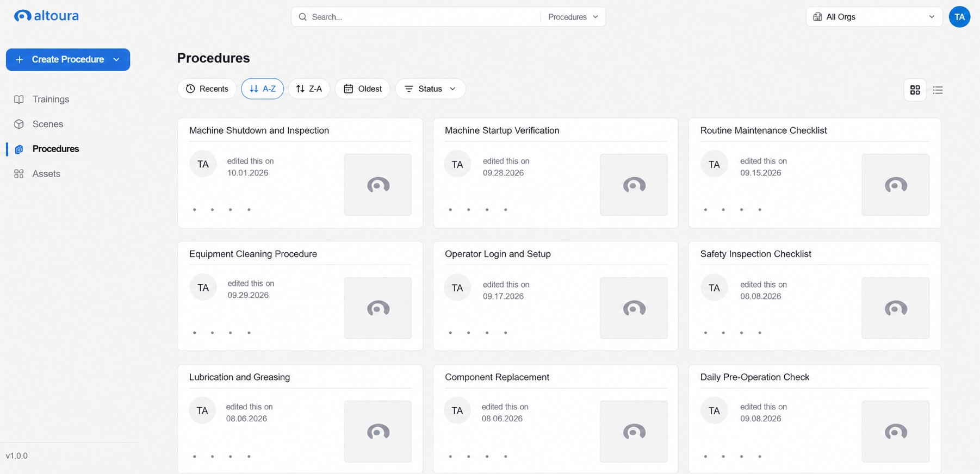Click the altoura logo
This screenshot has width=980, height=474.
pos(46,16)
